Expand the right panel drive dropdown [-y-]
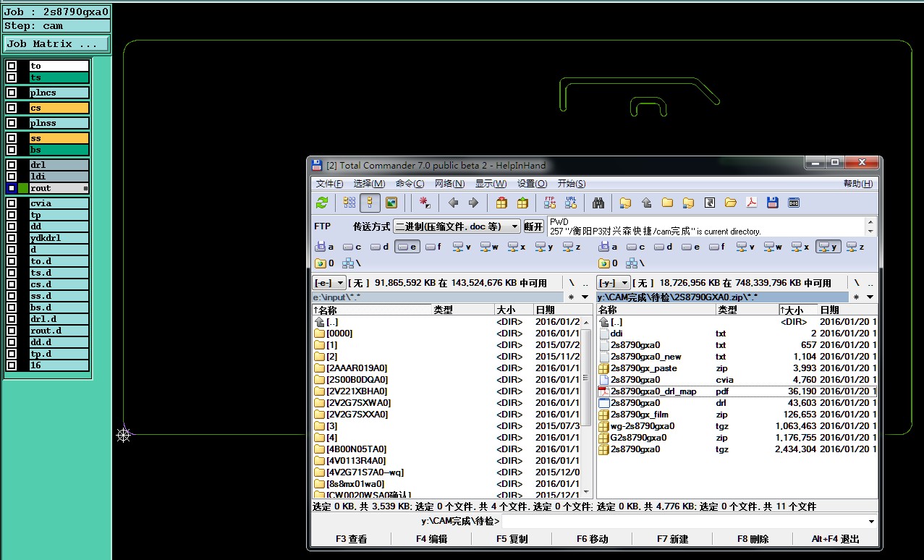924x560 pixels. pyautogui.click(x=613, y=283)
